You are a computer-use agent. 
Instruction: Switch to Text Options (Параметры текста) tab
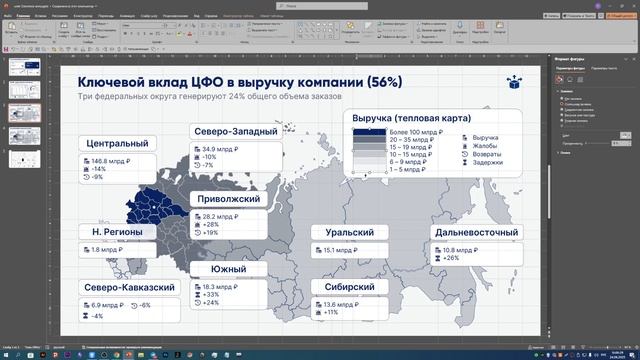coord(604,68)
